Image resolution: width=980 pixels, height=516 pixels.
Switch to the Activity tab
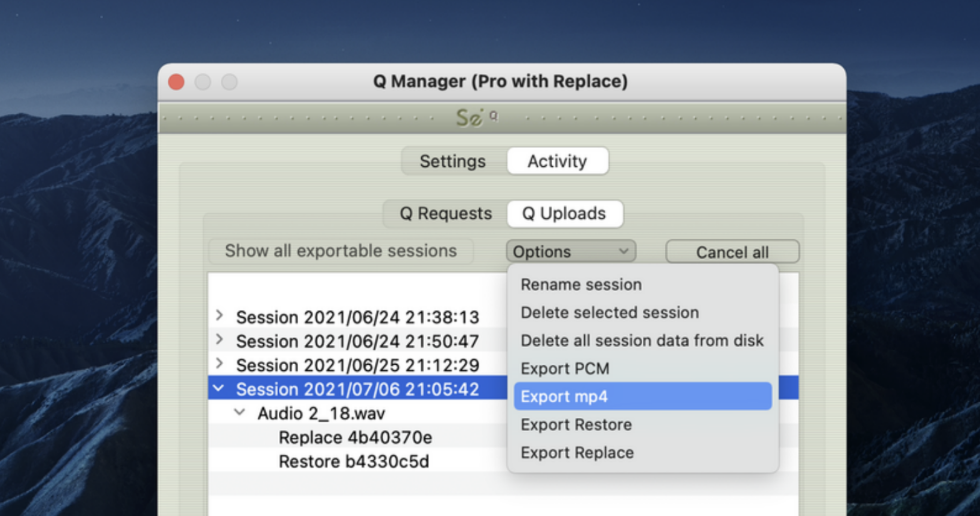pos(558,161)
